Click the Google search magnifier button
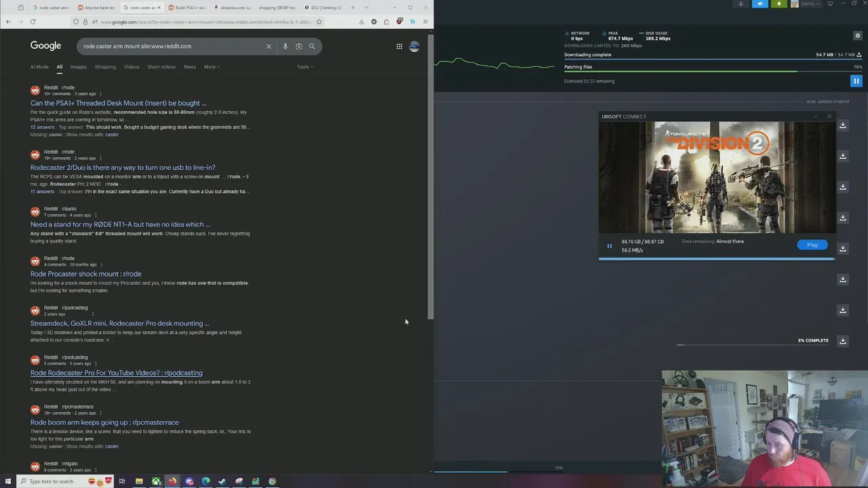 (x=312, y=46)
